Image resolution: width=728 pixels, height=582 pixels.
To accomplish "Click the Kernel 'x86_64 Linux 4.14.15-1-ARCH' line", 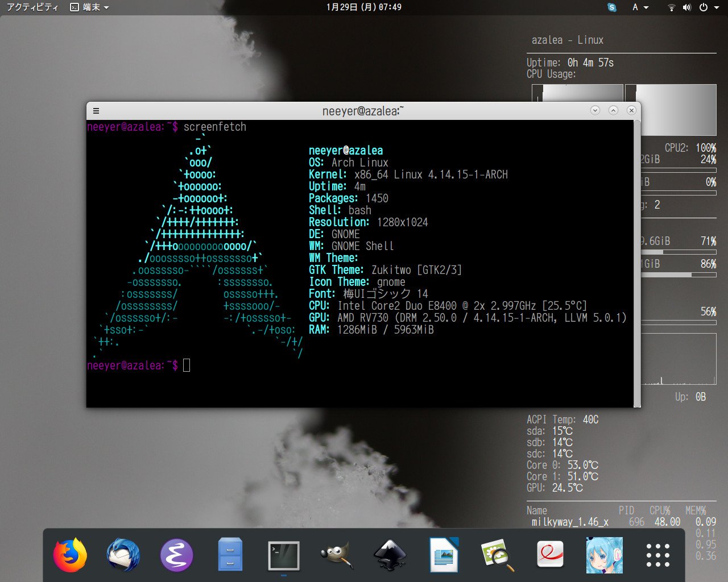I will [x=408, y=174].
